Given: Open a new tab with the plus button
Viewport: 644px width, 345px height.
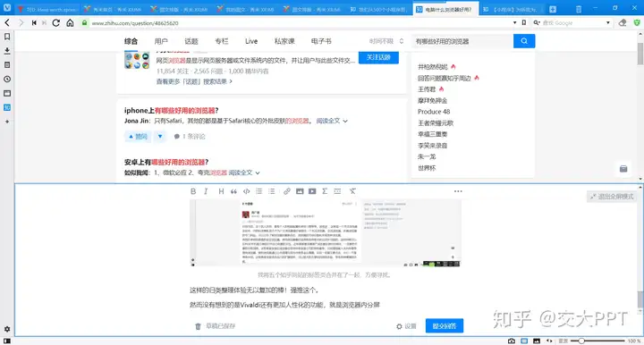Looking at the screenshot, I should click(x=553, y=9).
